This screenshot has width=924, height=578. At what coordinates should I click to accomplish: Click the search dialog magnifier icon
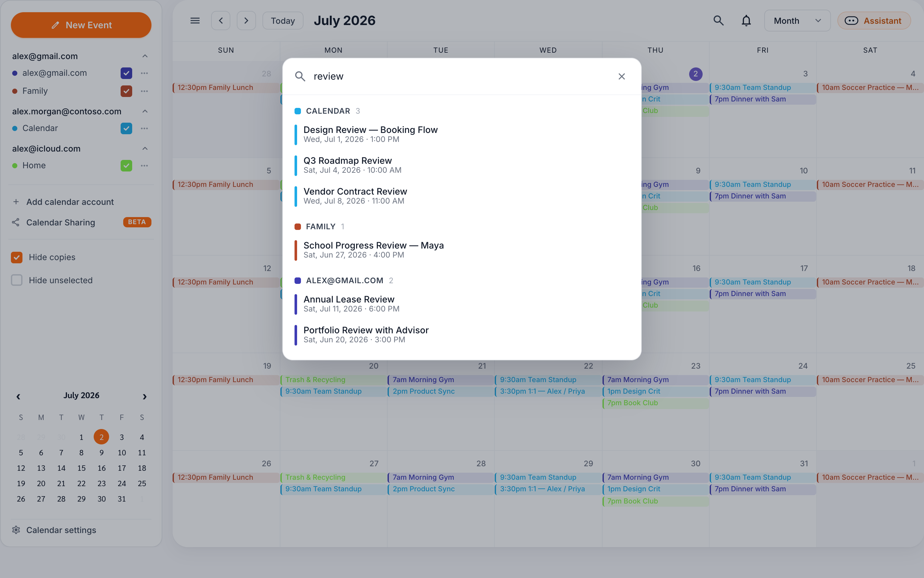point(300,76)
